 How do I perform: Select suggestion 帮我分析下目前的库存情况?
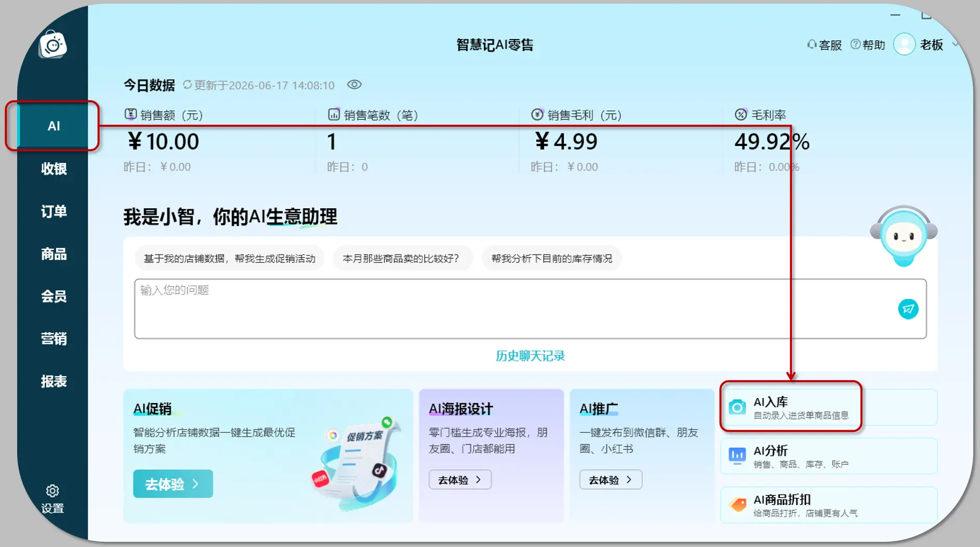tap(552, 258)
